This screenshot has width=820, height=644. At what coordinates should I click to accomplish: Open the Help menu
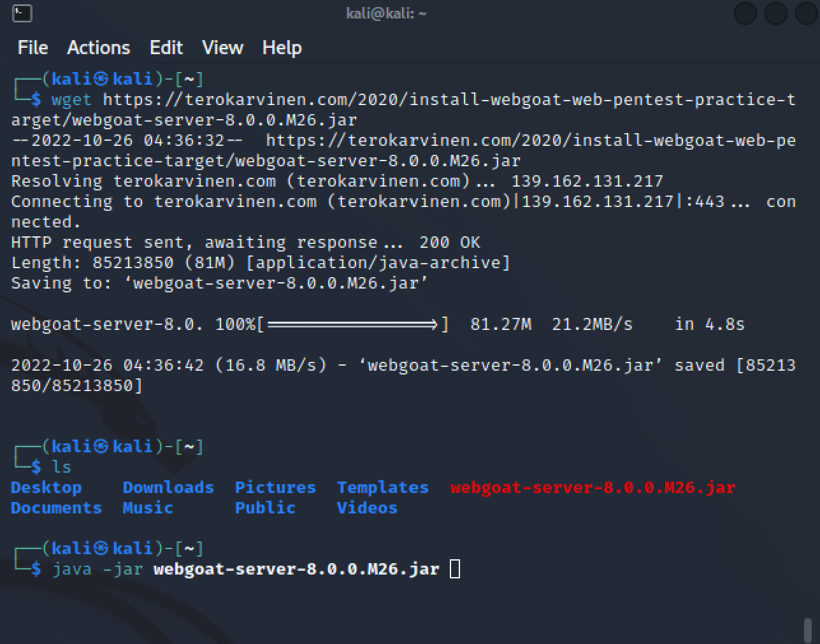click(x=282, y=48)
